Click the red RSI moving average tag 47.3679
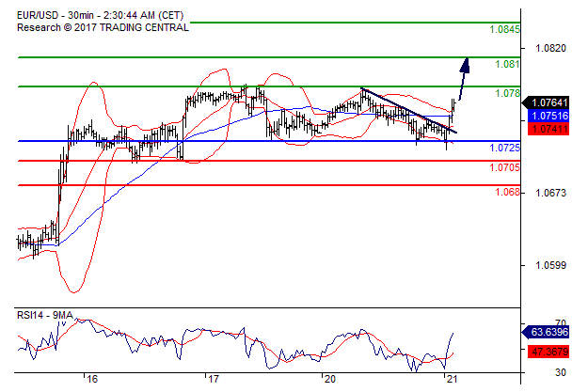Viewport: 588px width, 392px height. (548, 352)
